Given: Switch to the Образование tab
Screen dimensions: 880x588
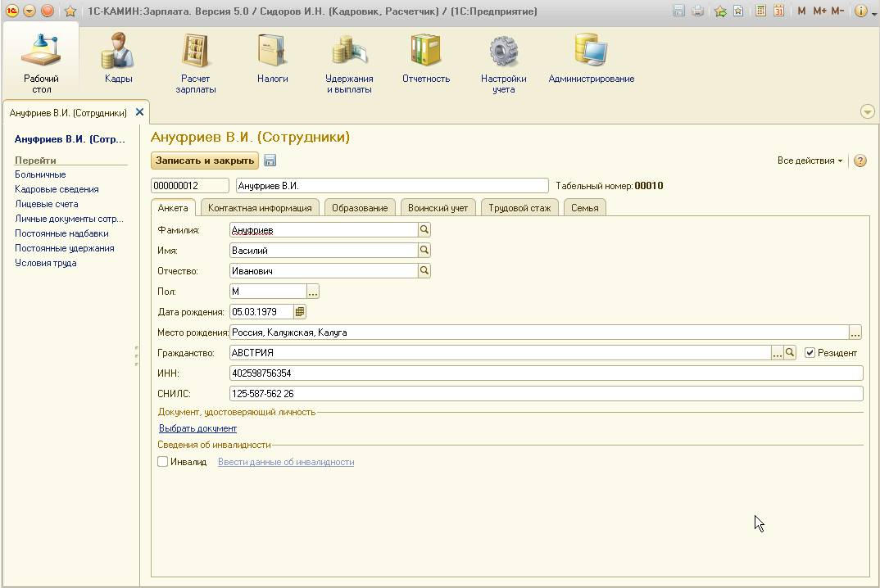Looking at the screenshot, I should 360,208.
